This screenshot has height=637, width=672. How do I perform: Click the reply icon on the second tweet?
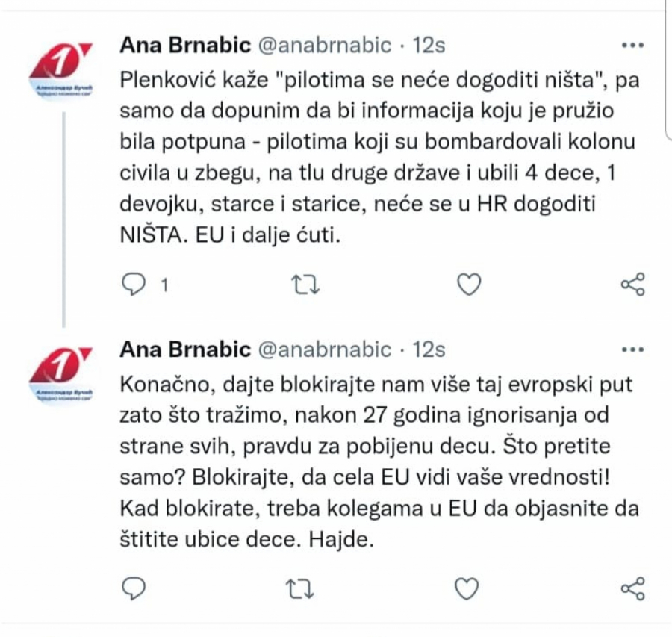tap(133, 590)
